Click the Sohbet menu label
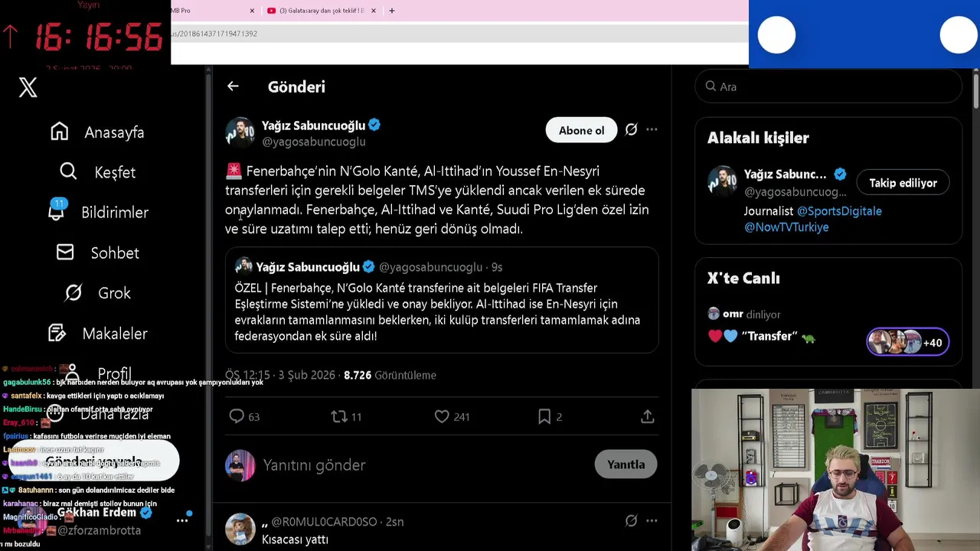Viewport: 980px width, 551px height. pyautogui.click(x=115, y=253)
